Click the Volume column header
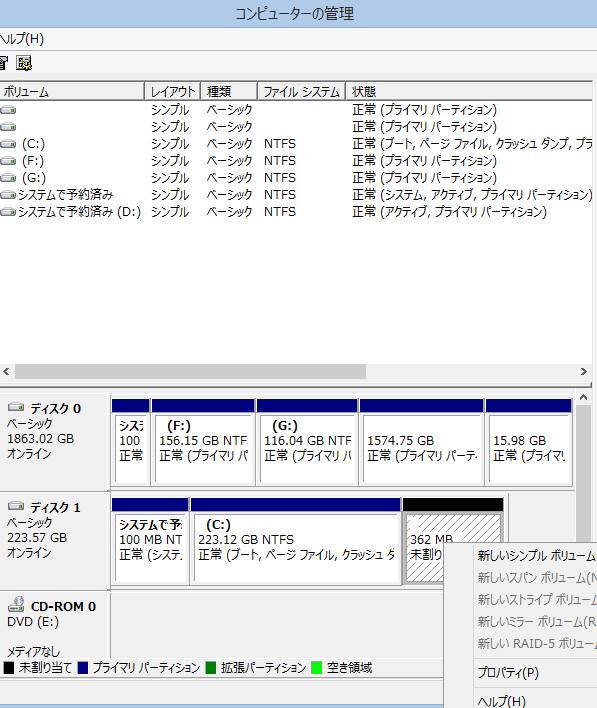 pos(72,92)
